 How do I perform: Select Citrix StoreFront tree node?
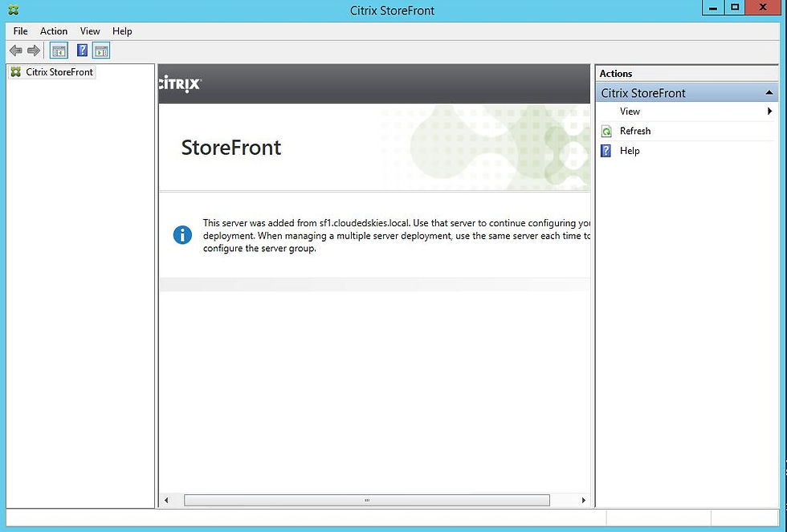click(x=52, y=72)
